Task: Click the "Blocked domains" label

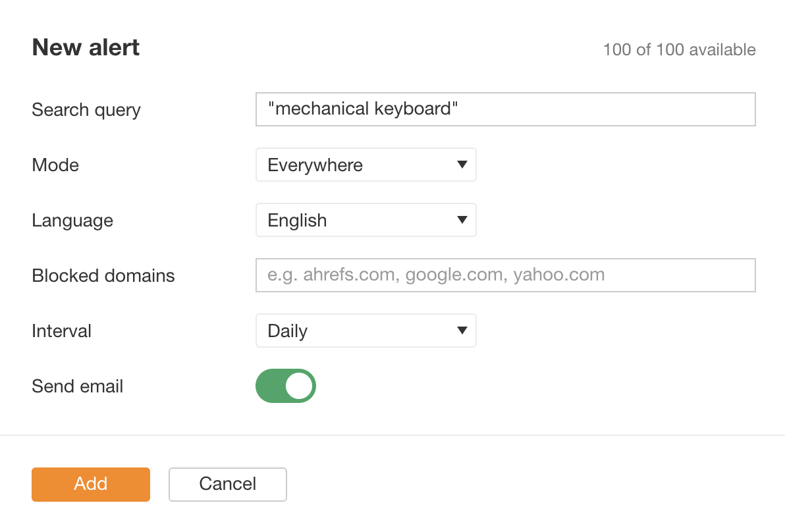Action: (x=103, y=276)
